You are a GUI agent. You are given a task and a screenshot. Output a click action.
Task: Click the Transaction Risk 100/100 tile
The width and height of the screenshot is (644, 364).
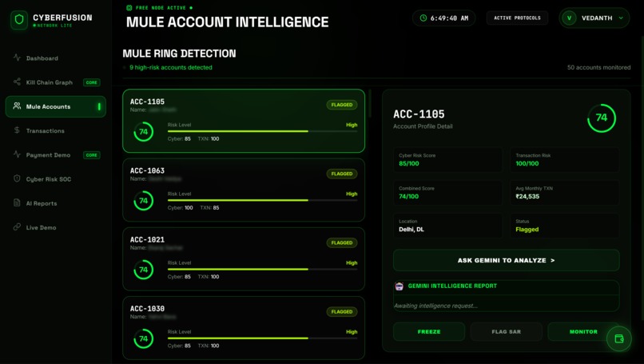pos(565,159)
